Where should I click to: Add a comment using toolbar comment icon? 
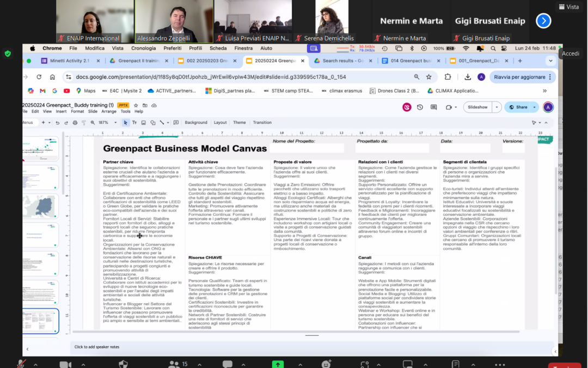[176, 123]
